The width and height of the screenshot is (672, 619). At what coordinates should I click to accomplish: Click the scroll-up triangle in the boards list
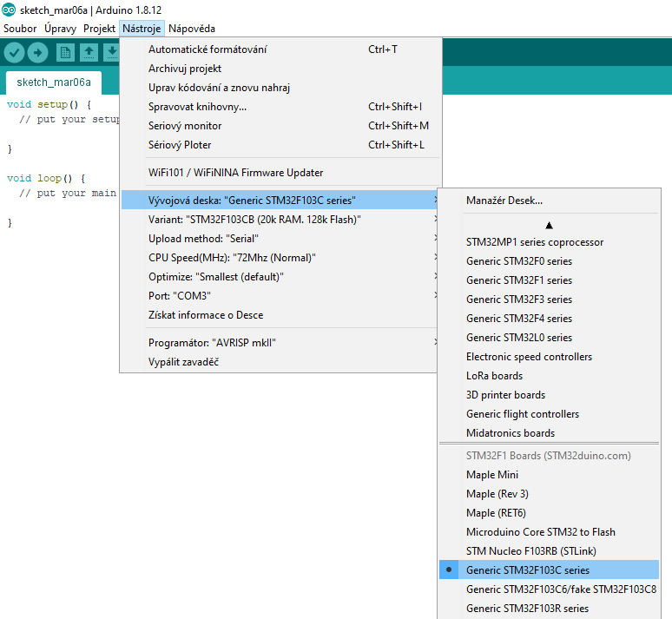click(x=549, y=225)
